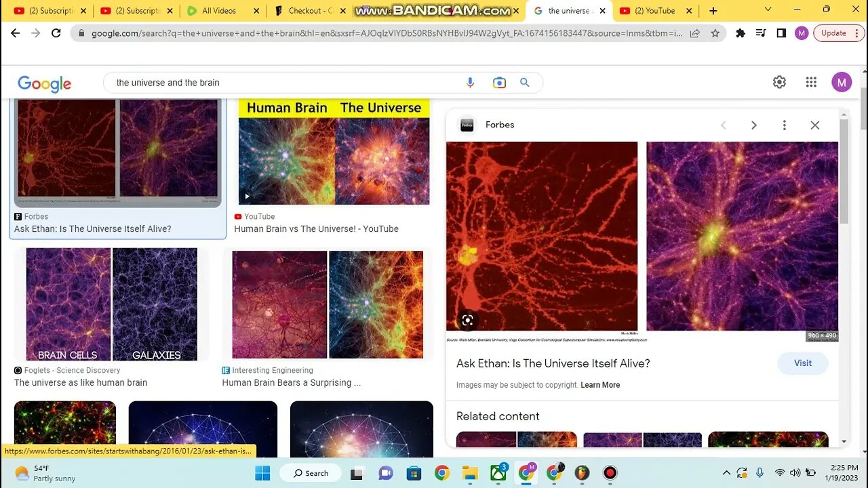Open the Windows taskbar Search box
The image size is (868, 488).
311,473
